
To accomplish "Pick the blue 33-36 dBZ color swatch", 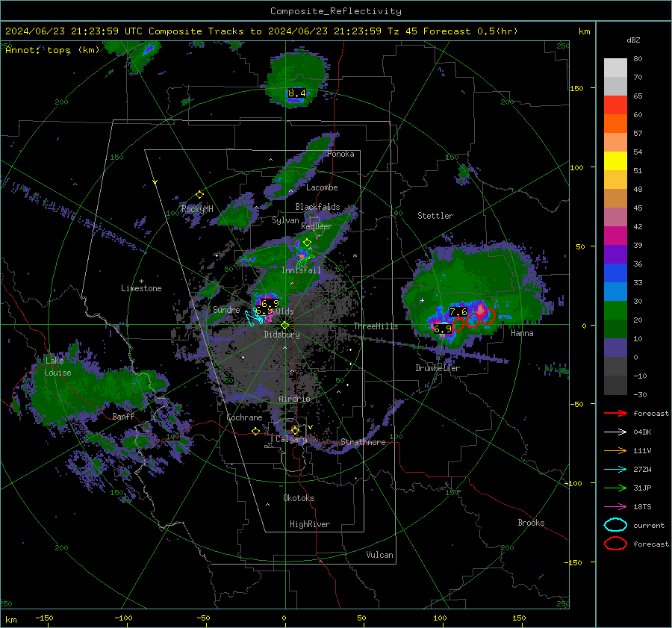I will [x=615, y=273].
